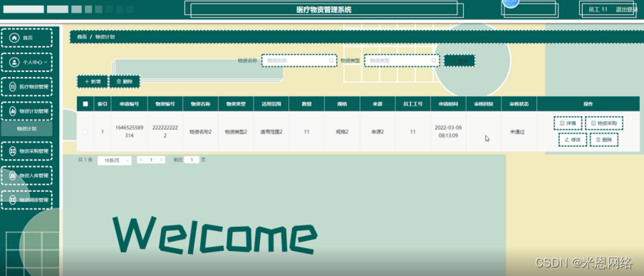Click 删除 in the row's 操作 column

coord(604,140)
